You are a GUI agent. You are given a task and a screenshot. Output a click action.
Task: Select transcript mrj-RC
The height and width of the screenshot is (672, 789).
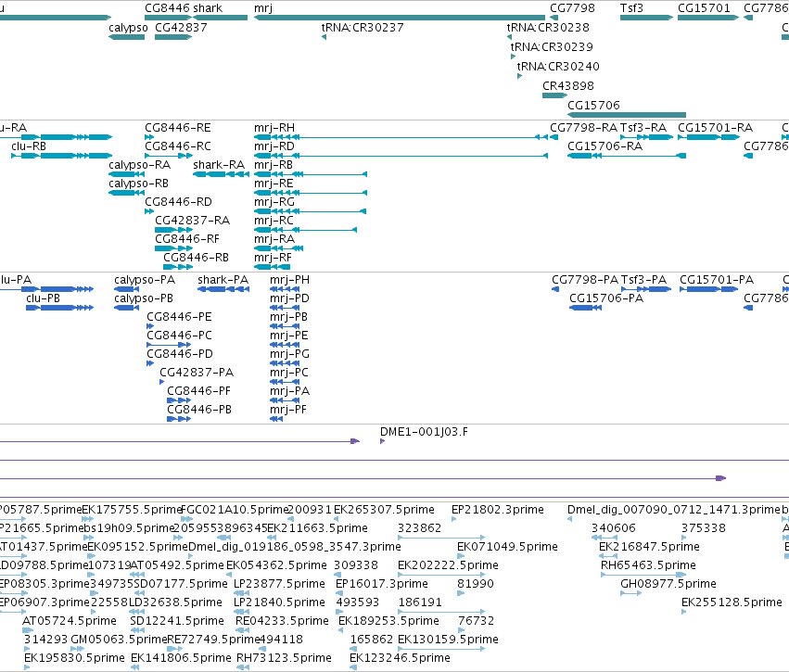pos(305,230)
